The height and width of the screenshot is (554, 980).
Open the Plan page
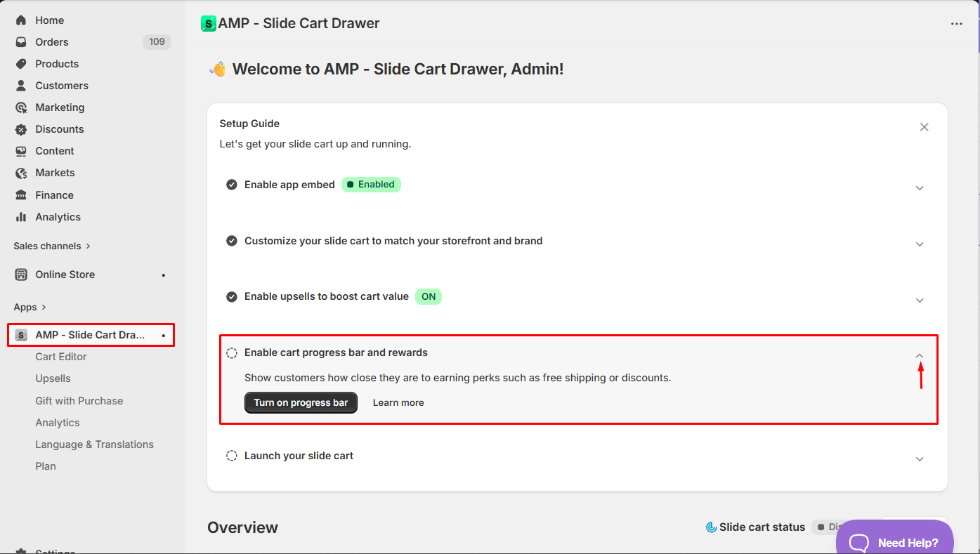click(x=46, y=466)
